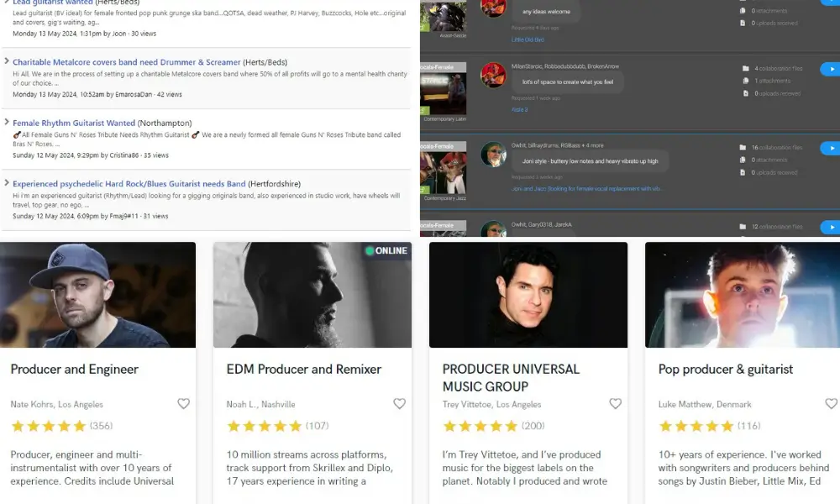Click the heart icon beside Trey Vittetoe
Viewport: 840px width, 504px height.
pyautogui.click(x=615, y=404)
